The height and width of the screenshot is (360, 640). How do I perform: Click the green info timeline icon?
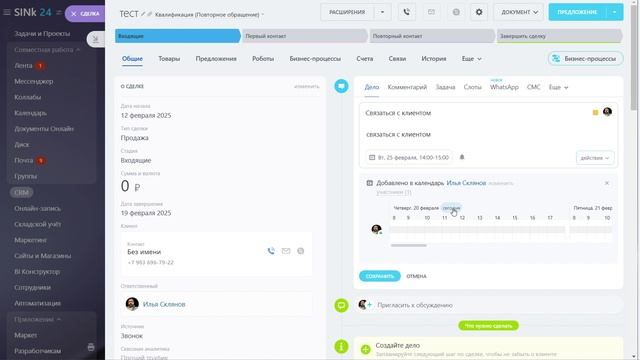(341, 347)
